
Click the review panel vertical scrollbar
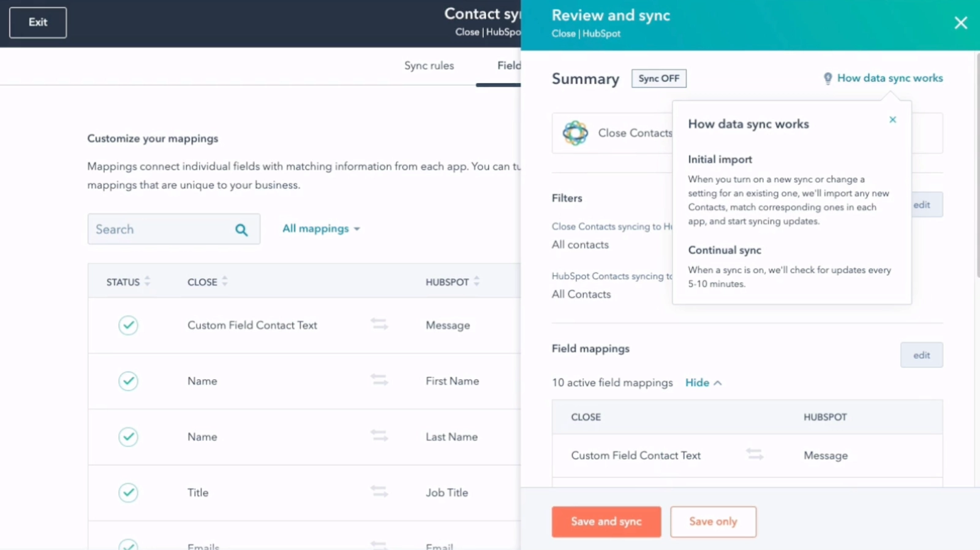977,165
